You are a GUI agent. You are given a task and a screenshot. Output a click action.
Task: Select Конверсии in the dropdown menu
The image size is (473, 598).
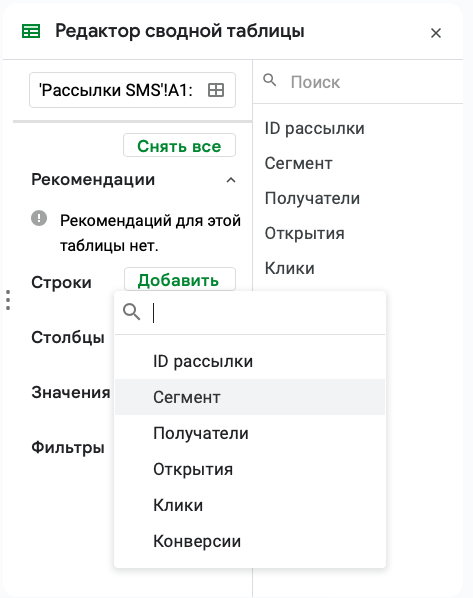point(250,541)
